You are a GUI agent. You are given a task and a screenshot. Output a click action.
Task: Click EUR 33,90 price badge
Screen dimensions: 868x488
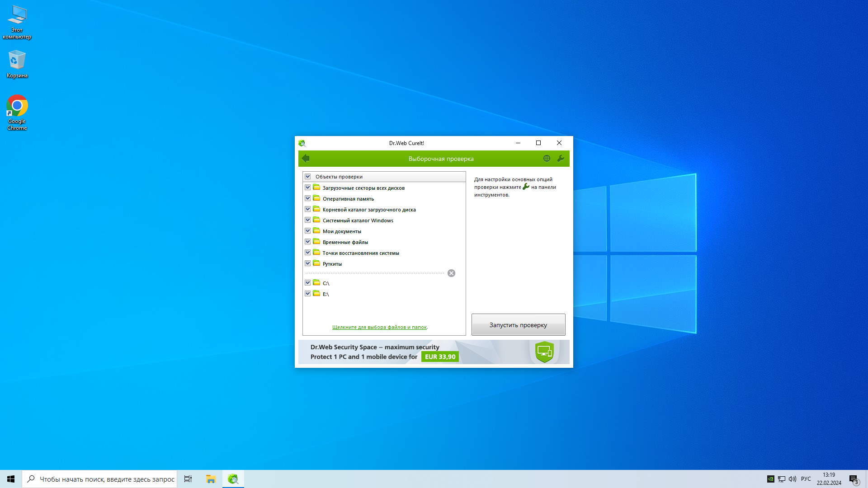[x=440, y=357]
